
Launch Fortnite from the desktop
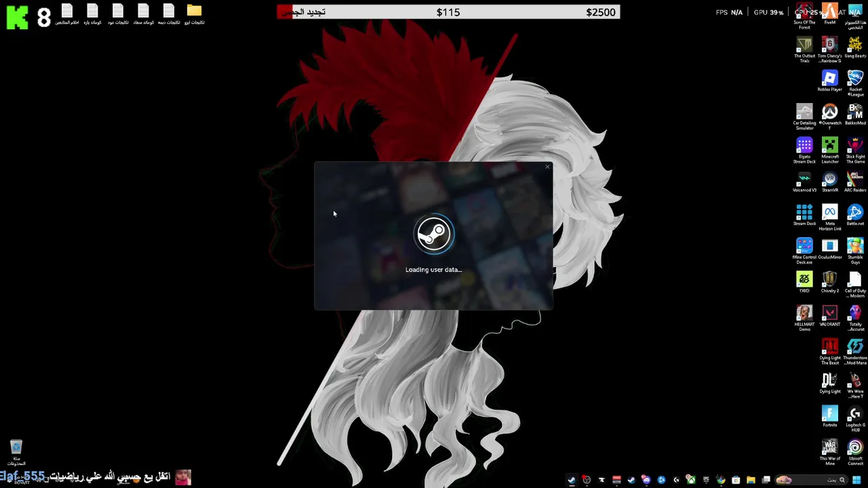tap(829, 417)
